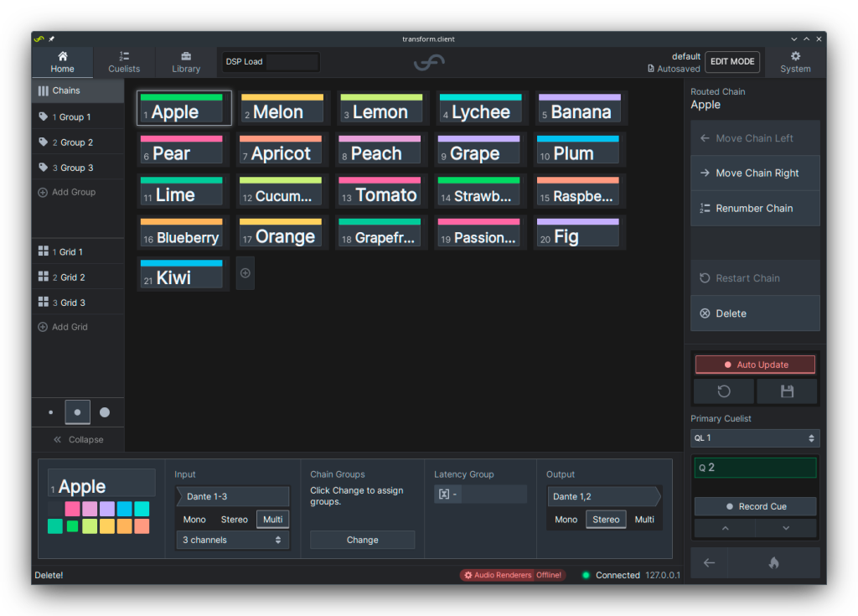Set Input mode to Multi
This screenshot has width=858, height=616.
(272, 519)
